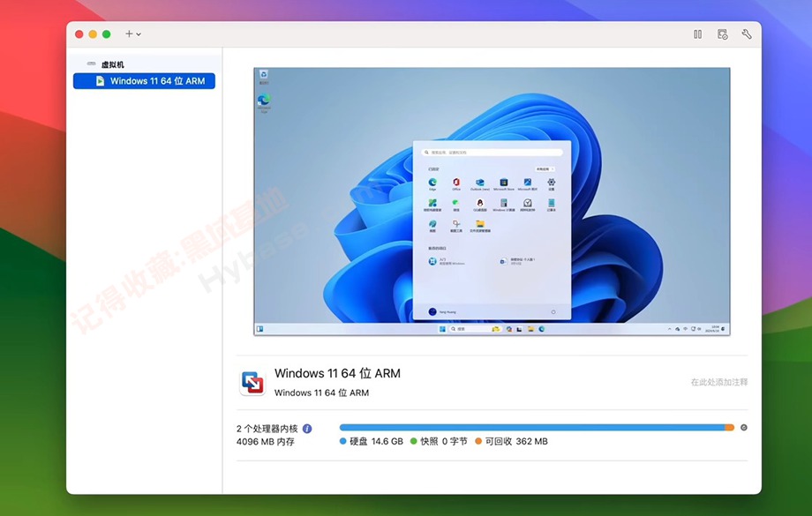Click the Snipping Tool icon in Start menu
The height and width of the screenshot is (516, 812).
click(x=456, y=225)
